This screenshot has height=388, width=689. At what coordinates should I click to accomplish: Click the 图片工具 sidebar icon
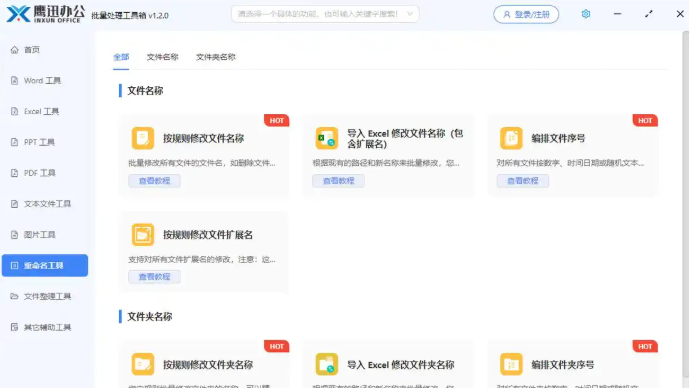15,235
